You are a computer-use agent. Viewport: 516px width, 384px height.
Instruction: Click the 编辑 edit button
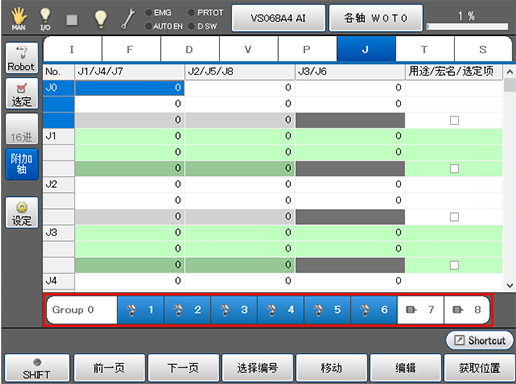click(406, 368)
